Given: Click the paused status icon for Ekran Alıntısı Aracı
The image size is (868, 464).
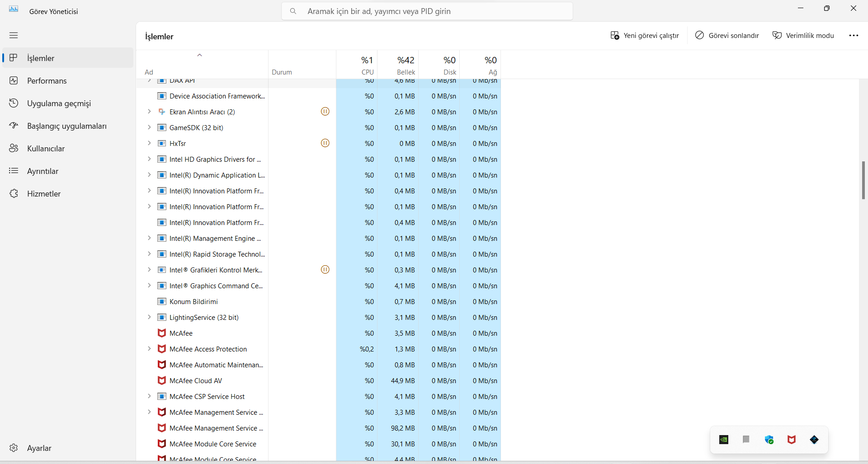Looking at the screenshot, I should [325, 112].
